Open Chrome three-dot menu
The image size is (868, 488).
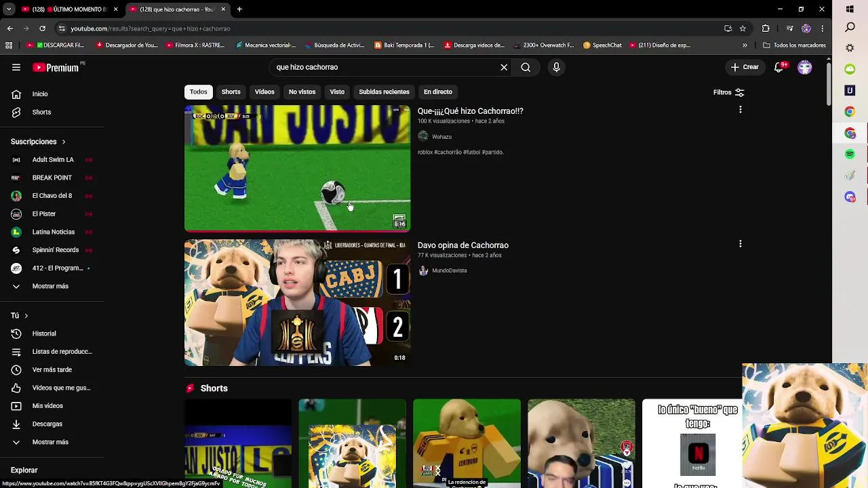pyautogui.click(x=822, y=28)
